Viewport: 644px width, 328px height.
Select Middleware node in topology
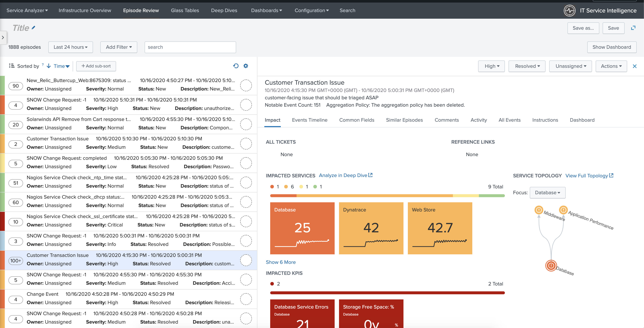539,210
